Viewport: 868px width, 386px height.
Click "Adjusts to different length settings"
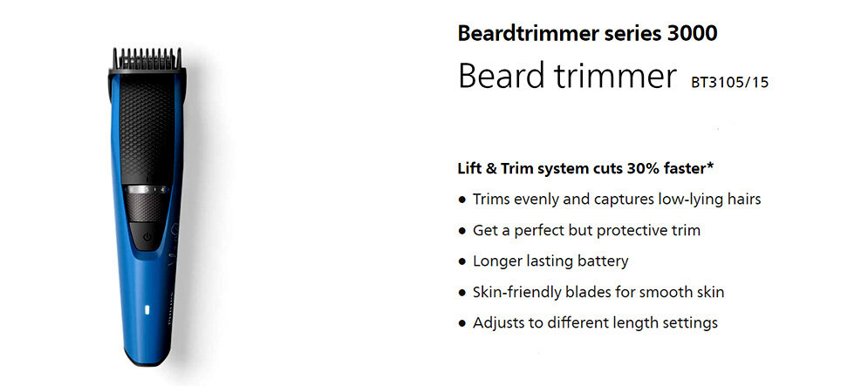pos(595,322)
